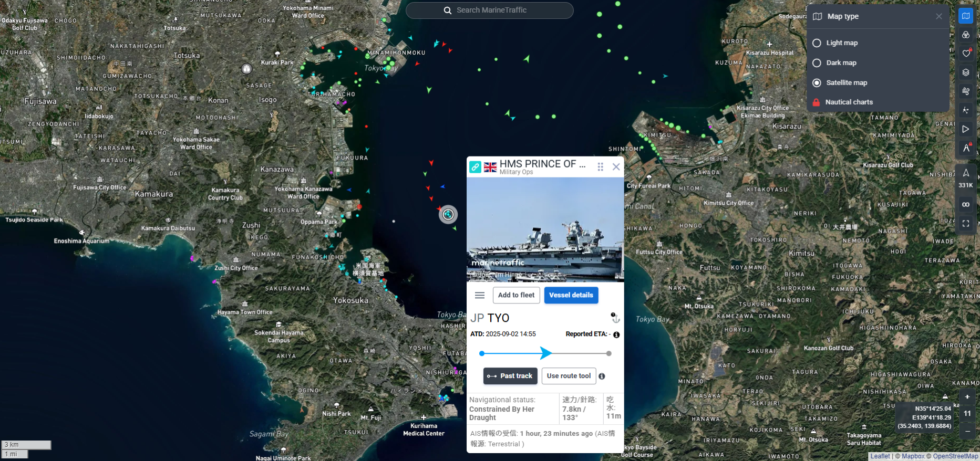Click the '11m' draught value
The height and width of the screenshot is (461, 980).
tap(614, 416)
